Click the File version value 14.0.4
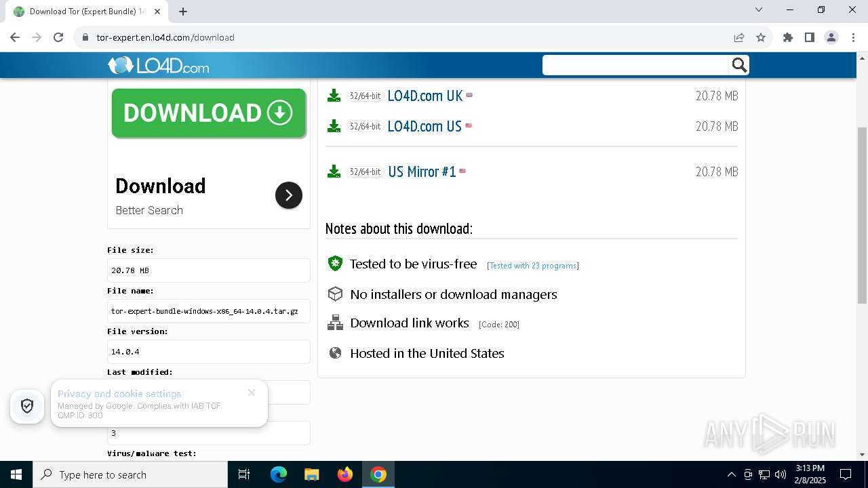This screenshot has height=488, width=868. tap(209, 352)
